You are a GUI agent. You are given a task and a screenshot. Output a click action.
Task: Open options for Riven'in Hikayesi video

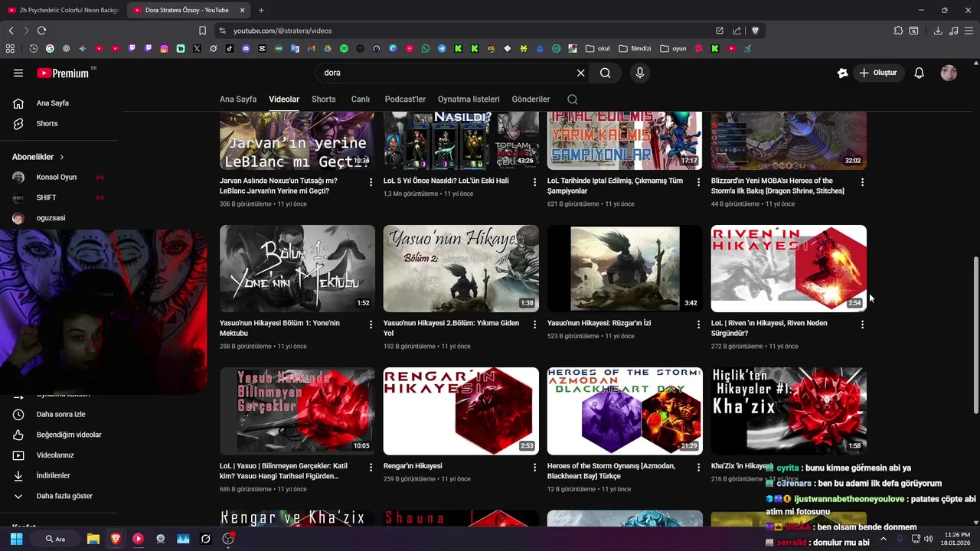(862, 324)
